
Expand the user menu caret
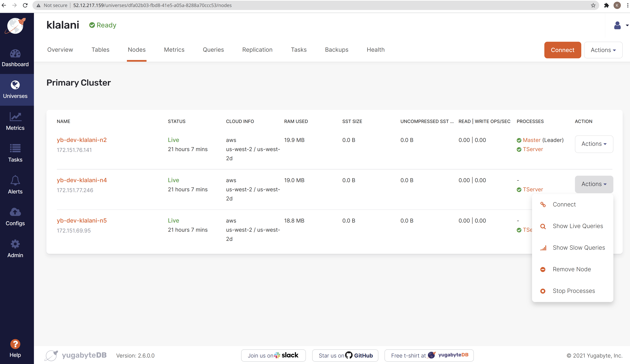pyautogui.click(x=627, y=25)
